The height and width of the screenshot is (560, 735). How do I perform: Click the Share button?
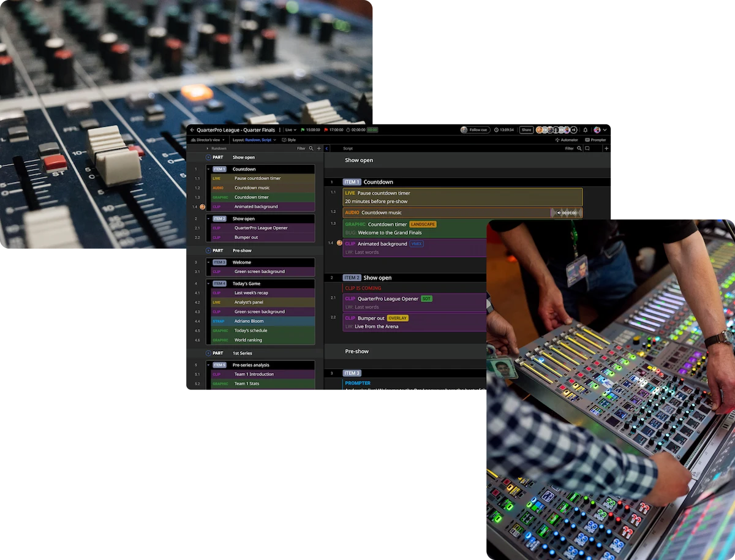coord(526,130)
